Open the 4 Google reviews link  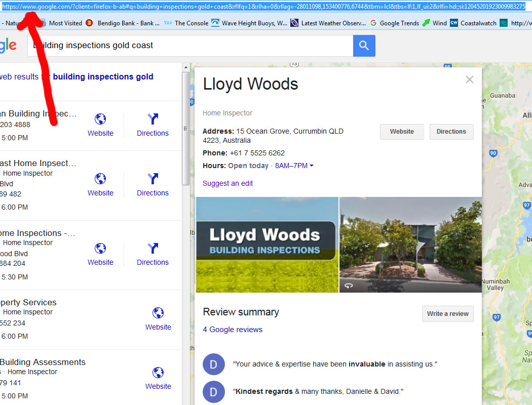233,330
